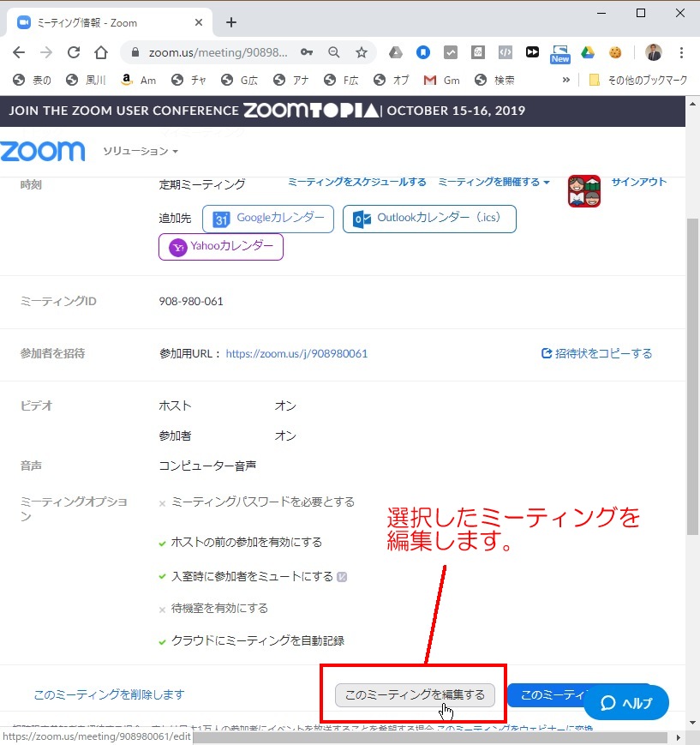Expand the ソリューション dropdown
This screenshot has height=745, width=700.
(x=141, y=151)
